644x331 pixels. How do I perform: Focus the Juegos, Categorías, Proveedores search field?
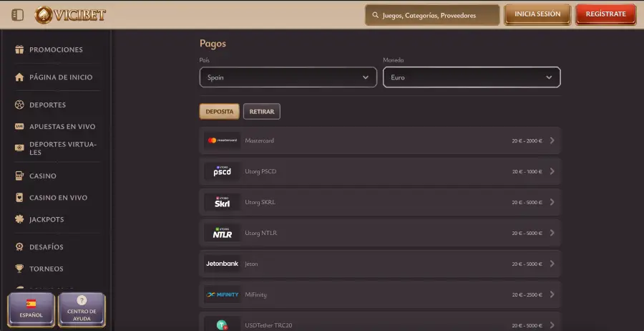coord(432,15)
